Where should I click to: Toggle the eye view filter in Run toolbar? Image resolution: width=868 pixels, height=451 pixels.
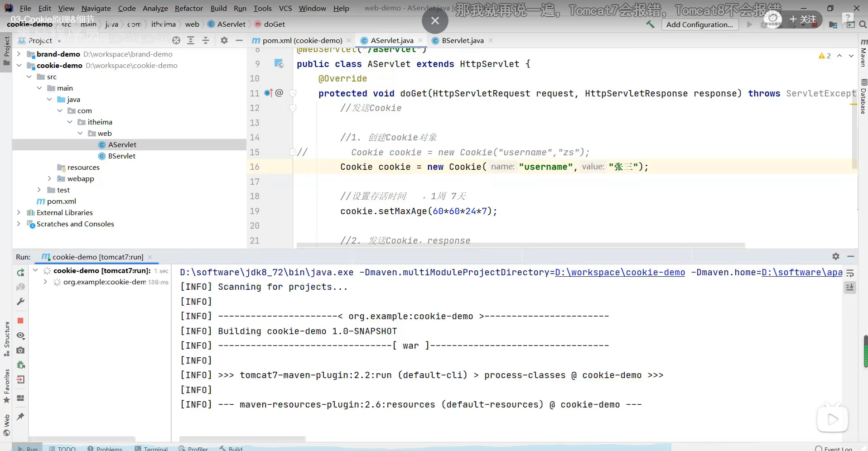[x=20, y=336]
